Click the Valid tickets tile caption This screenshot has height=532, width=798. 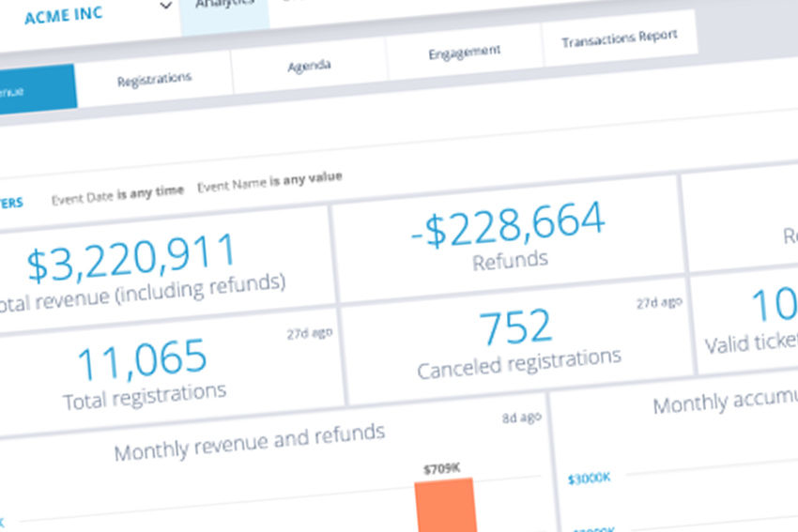click(x=751, y=342)
